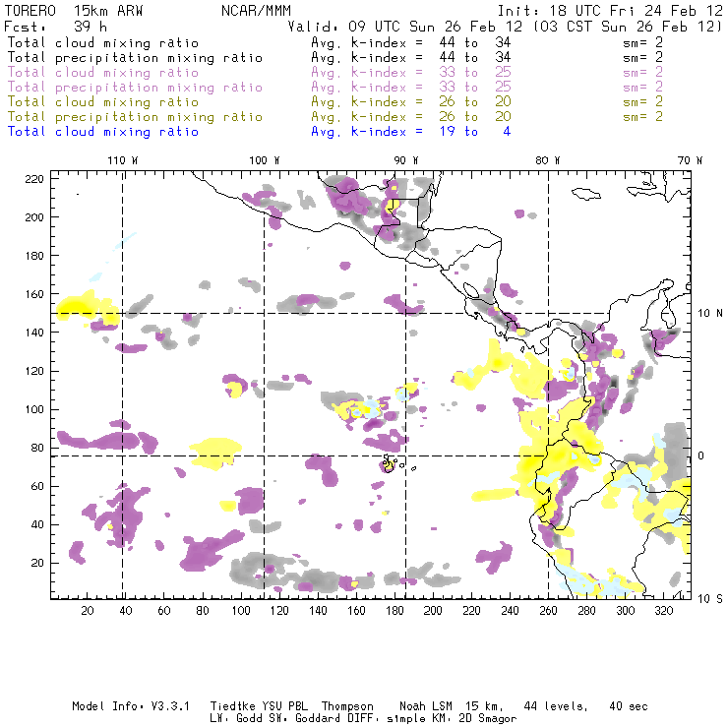Screen dimensions: 728x728
Task: Click 'YSU PBL' in the footer
Action: 284,706
